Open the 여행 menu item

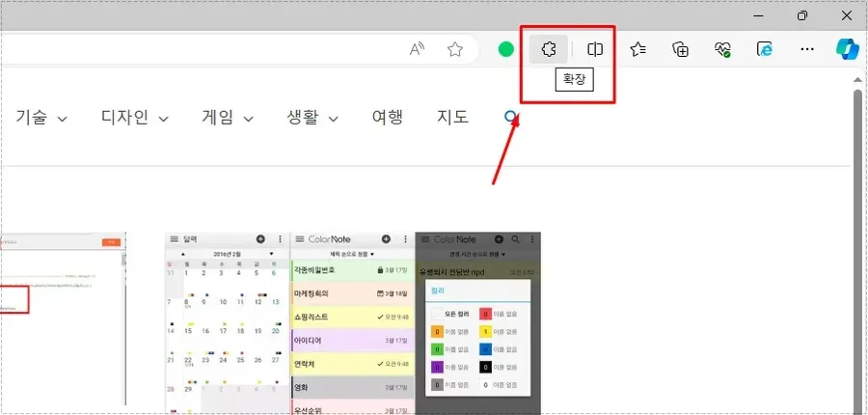(388, 118)
